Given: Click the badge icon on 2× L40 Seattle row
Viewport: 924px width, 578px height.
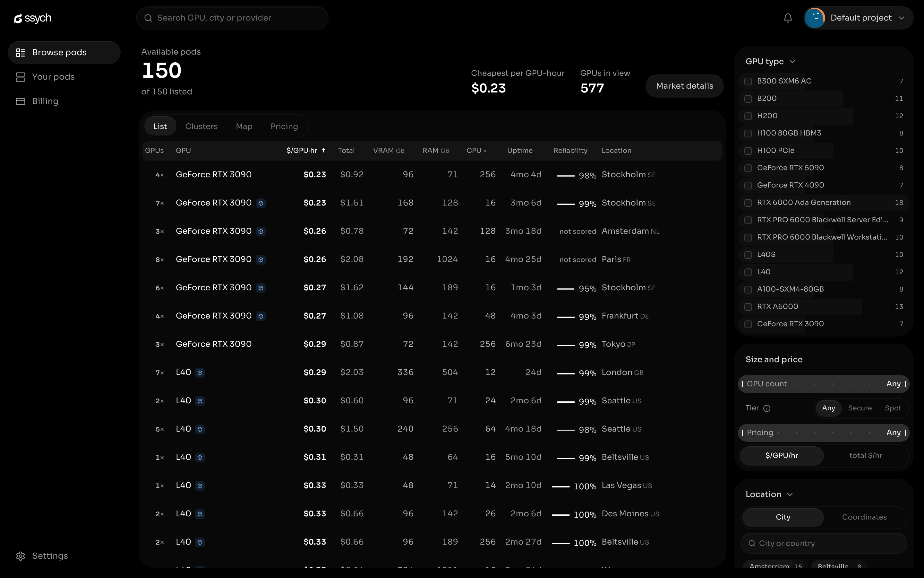Looking at the screenshot, I should 200,401.
